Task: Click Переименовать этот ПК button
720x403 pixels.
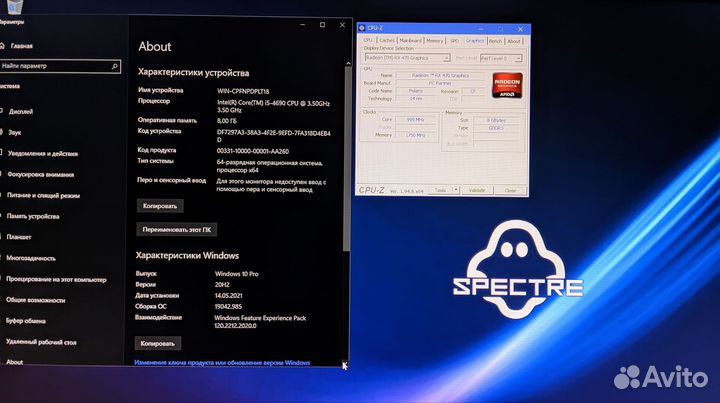Action: click(x=176, y=229)
